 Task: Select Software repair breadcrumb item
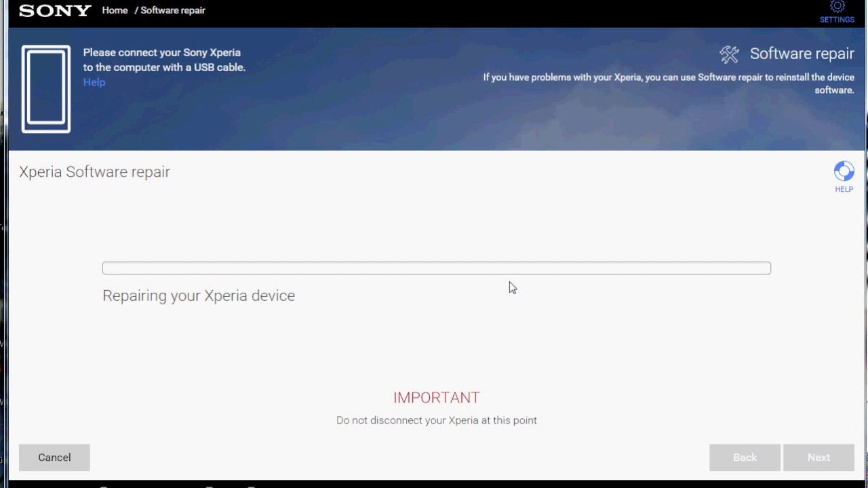tap(173, 10)
